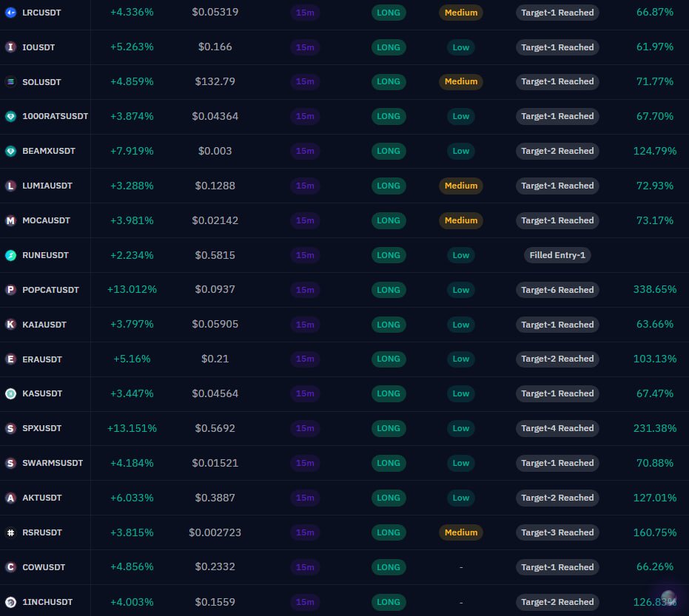This screenshot has height=616, width=689.
Task: Select the BEAMXUSDT coin icon
Action: tap(10, 151)
